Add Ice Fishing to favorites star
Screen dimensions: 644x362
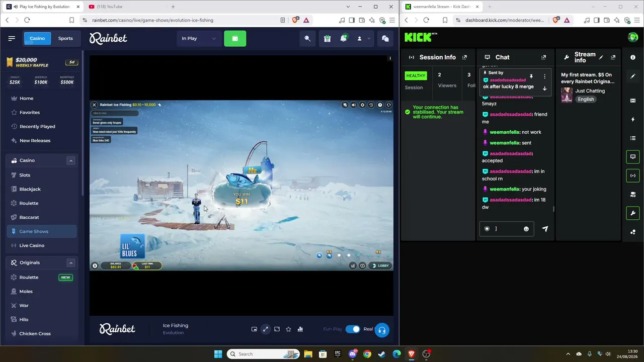(288, 329)
